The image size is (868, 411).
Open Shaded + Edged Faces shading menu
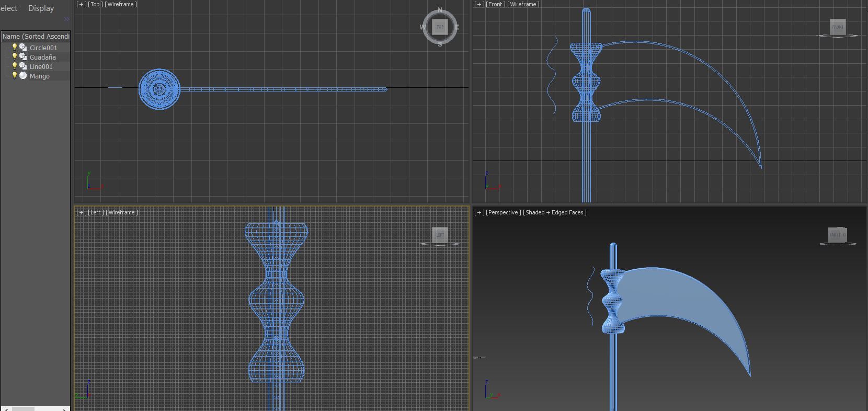[554, 212]
